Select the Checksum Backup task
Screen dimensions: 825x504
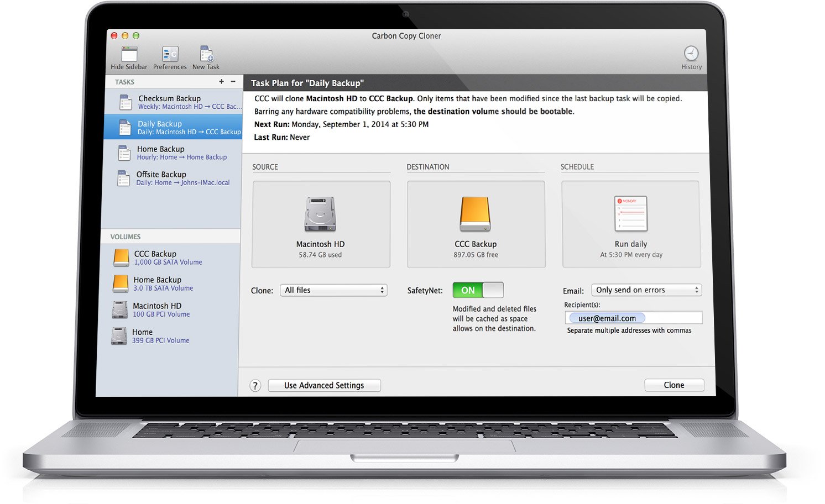tap(174, 102)
